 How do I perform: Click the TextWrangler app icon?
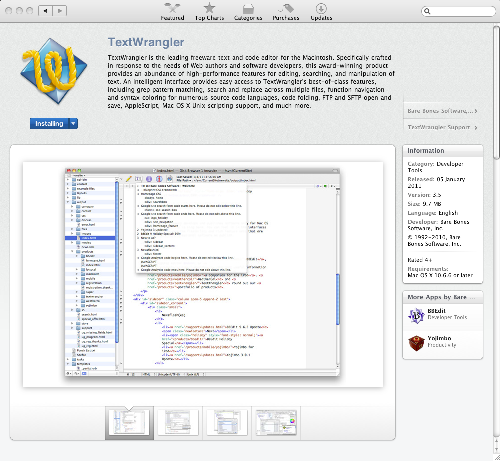point(54,71)
